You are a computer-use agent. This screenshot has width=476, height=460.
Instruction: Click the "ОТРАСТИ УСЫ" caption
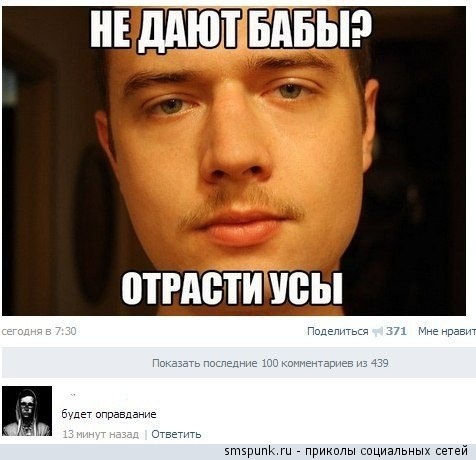coord(232,288)
